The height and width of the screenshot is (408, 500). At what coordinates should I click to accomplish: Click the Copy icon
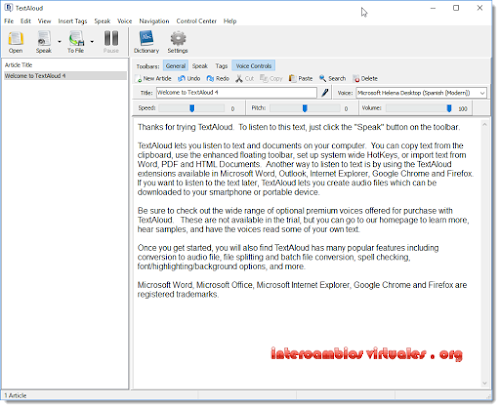pos(271,79)
